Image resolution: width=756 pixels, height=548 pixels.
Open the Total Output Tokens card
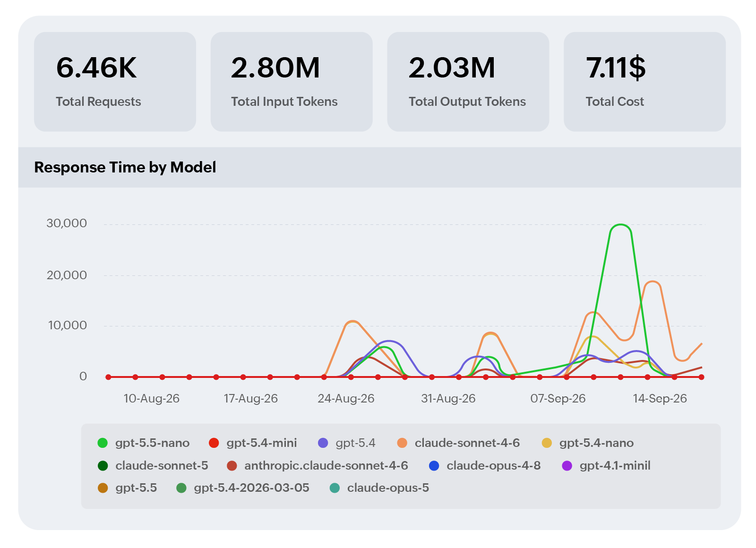468,82
